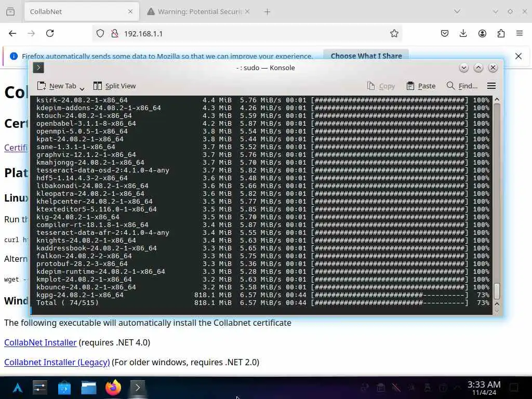Expand the list all tabs chevron
This screenshot has height=399, width=532.
(x=457, y=11)
